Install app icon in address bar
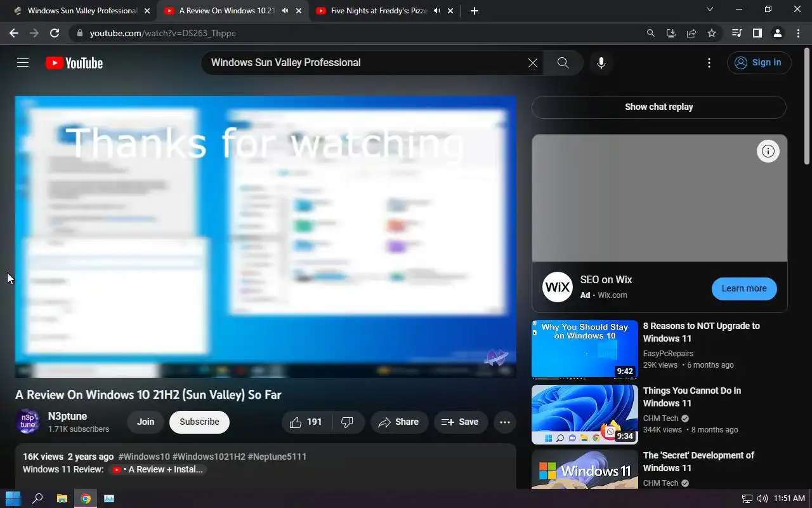Screen dimensions: 812x508 tap(671, 33)
